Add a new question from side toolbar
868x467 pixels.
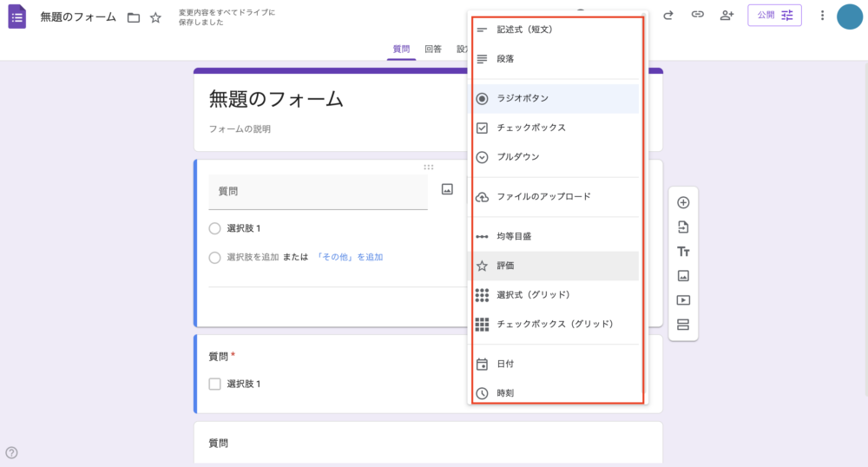(683, 202)
